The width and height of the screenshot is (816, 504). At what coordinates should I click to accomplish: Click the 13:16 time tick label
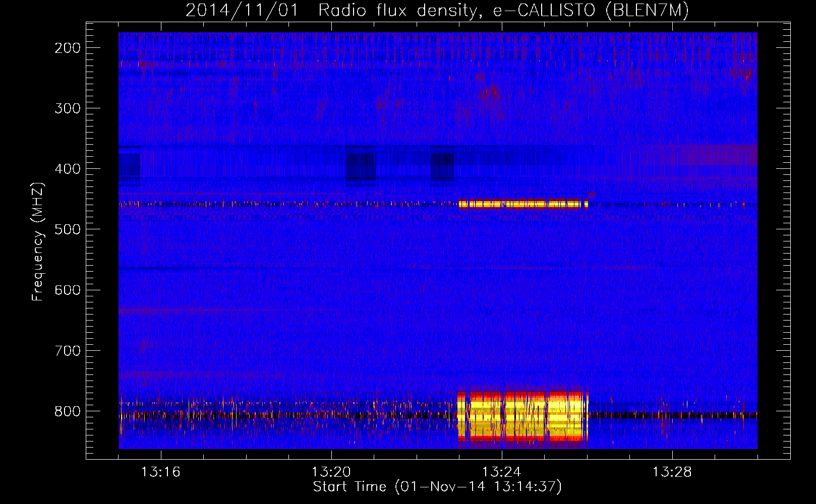(x=160, y=472)
